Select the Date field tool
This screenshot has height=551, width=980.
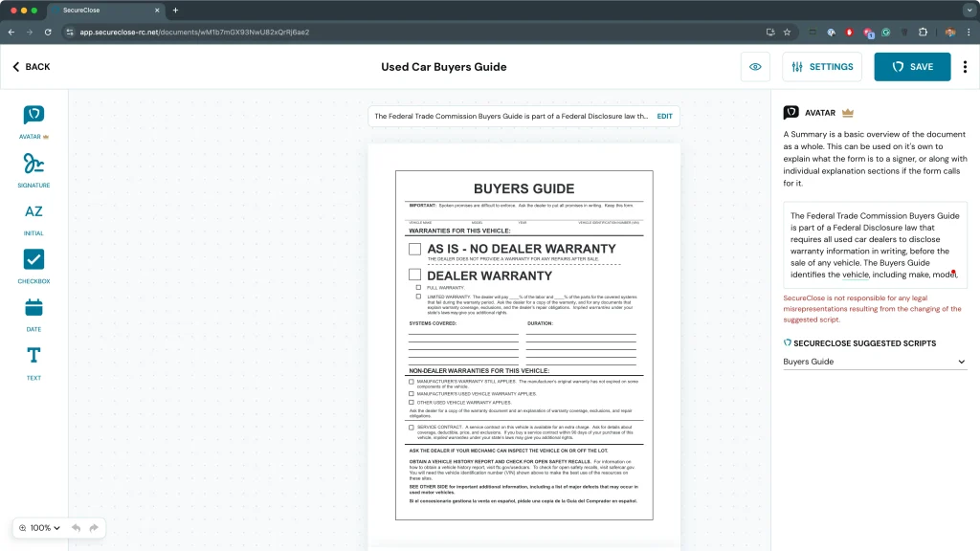(x=33, y=308)
